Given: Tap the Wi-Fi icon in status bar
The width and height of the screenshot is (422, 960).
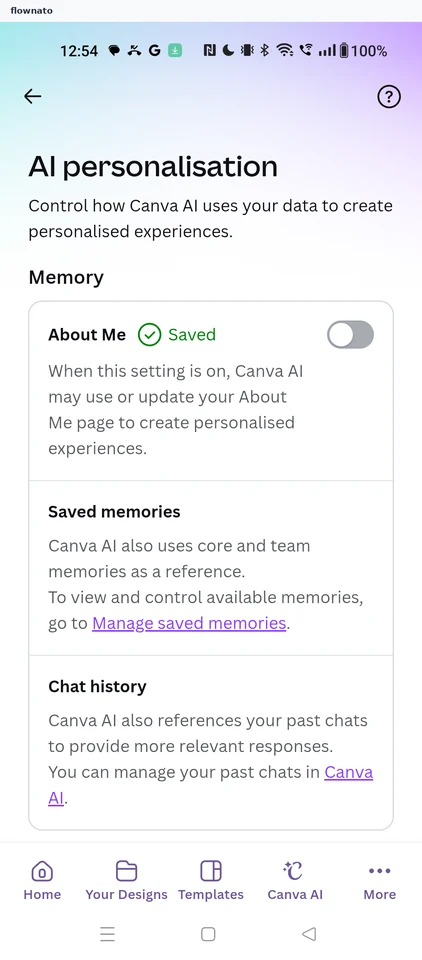Looking at the screenshot, I should 285,51.
